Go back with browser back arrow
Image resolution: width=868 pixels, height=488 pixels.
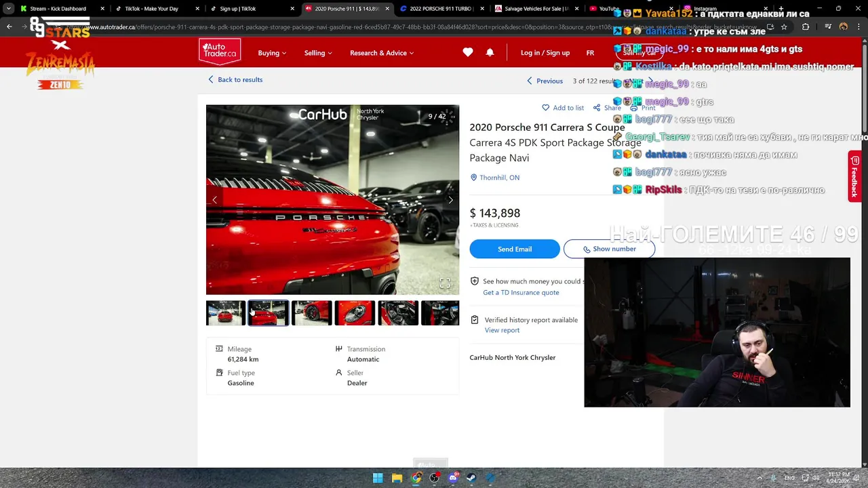click(9, 27)
